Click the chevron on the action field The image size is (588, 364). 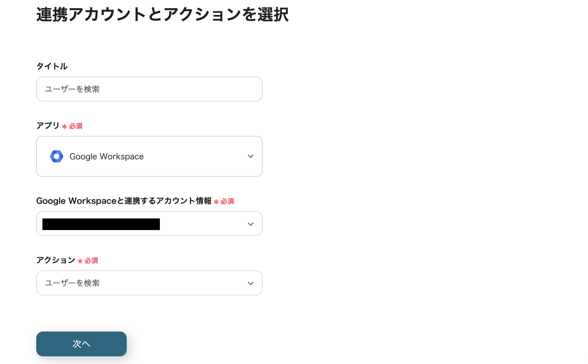point(250,283)
